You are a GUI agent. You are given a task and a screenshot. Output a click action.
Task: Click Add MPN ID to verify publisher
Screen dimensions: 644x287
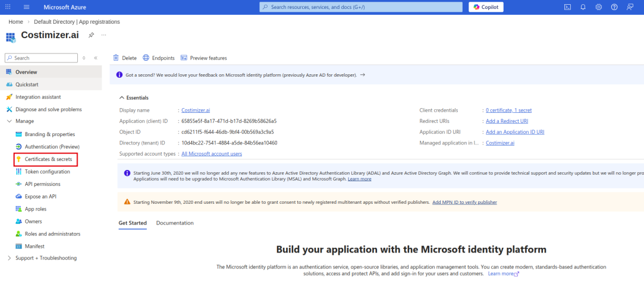point(464,202)
